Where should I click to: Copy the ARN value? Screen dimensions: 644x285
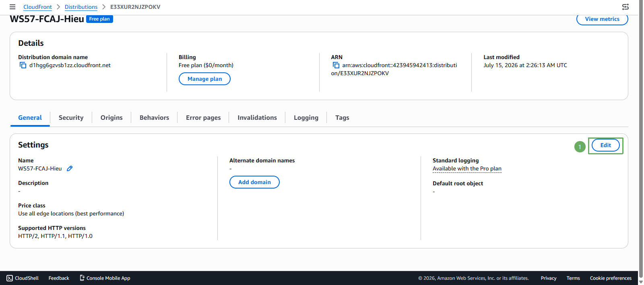coord(336,65)
